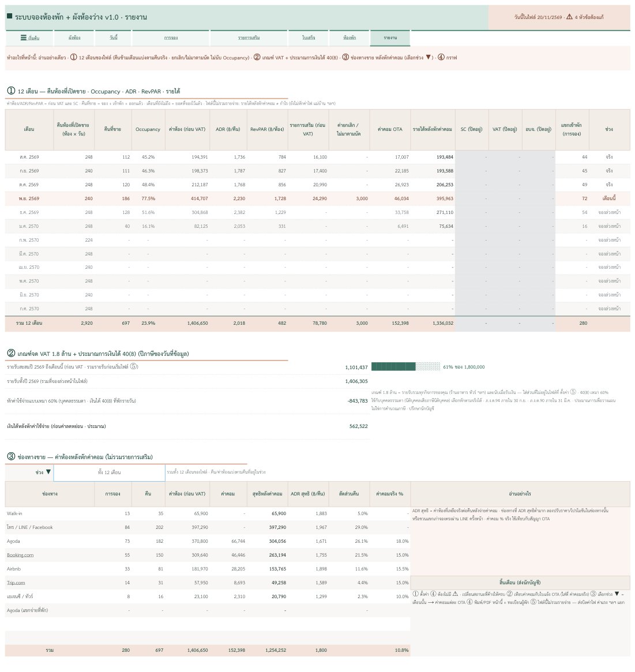Open the เริ่มต้น tab label
The image size is (635, 672).
[x=34, y=38]
